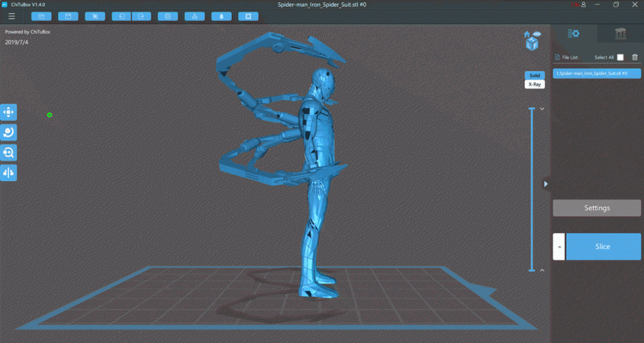Select the Scale tool on left sidebar
The width and height of the screenshot is (644, 343).
point(8,153)
